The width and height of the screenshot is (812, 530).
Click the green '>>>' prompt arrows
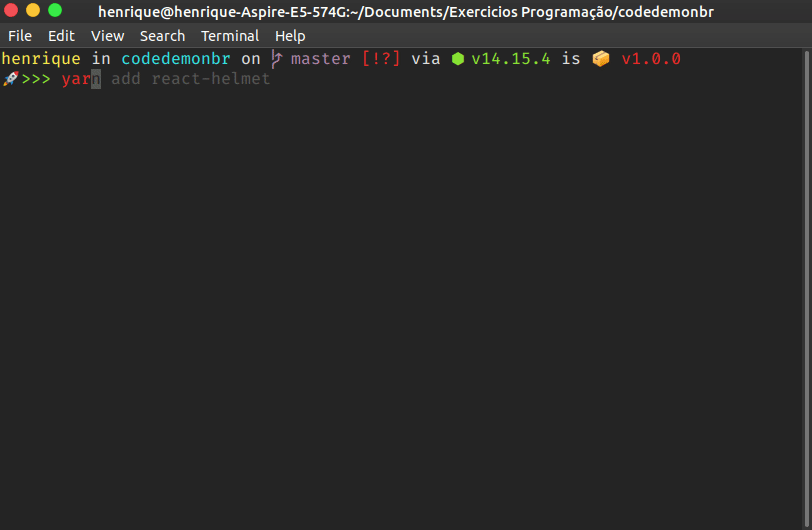pyautogui.click(x=36, y=79)
